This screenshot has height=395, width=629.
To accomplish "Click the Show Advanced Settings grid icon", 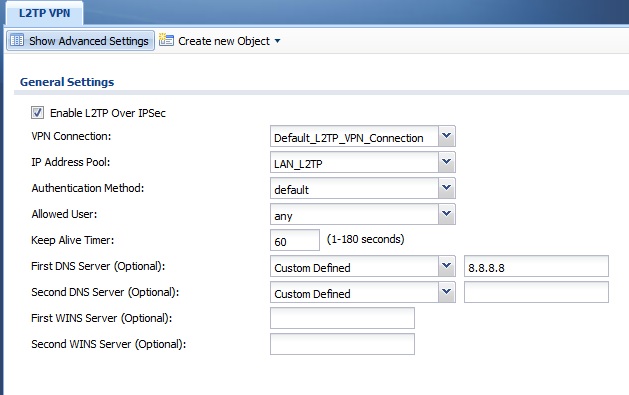I will 17,41.
